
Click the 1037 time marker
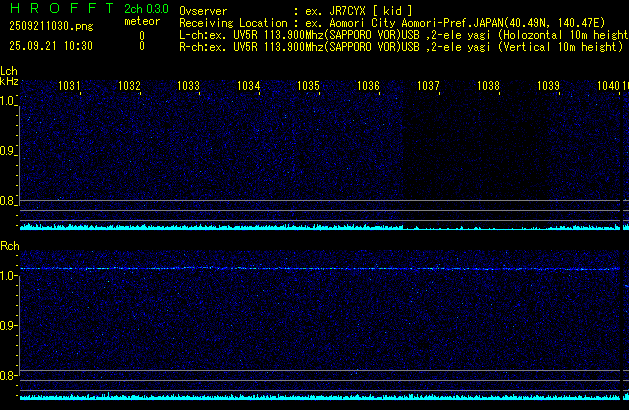click(x=428, y=87)
